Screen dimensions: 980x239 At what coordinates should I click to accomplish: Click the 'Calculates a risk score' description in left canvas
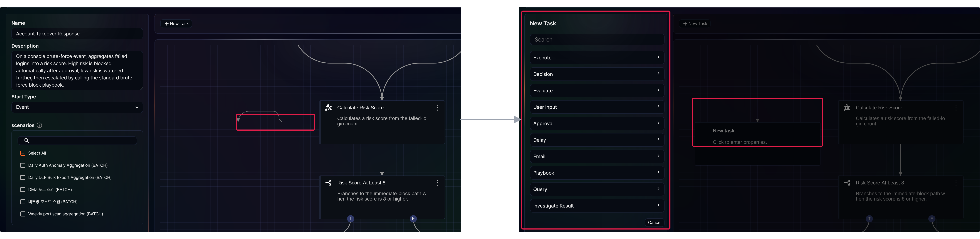click(x=382, y=121)
